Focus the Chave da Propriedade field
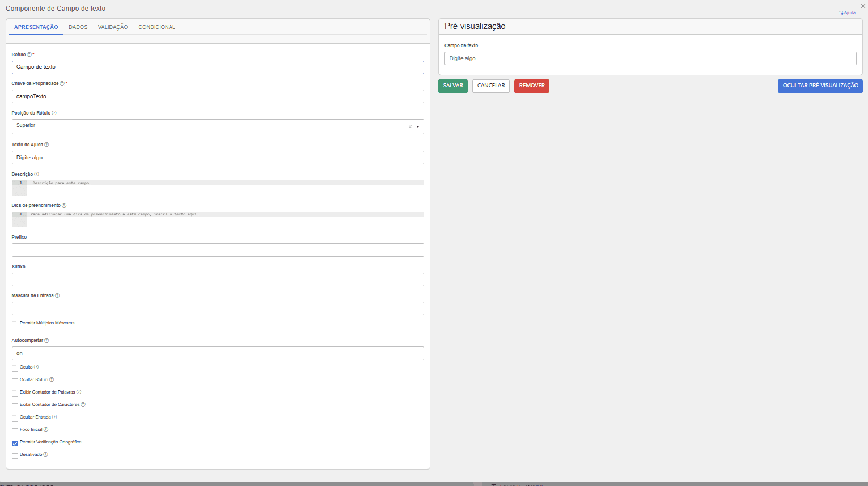The width and height of the screenshot is (868, 486). (218, 96)
